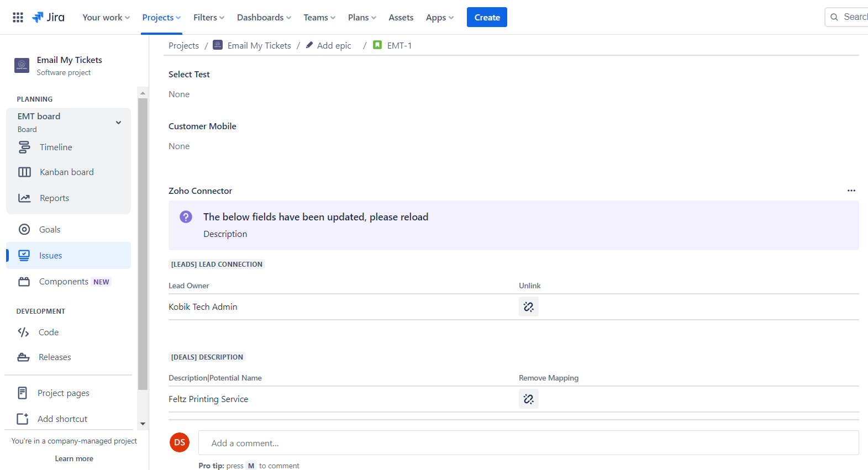This screenshot has height=470, width=868.
Task: Click the Kanban board columns icon
Action: click(x=24, y=172)
